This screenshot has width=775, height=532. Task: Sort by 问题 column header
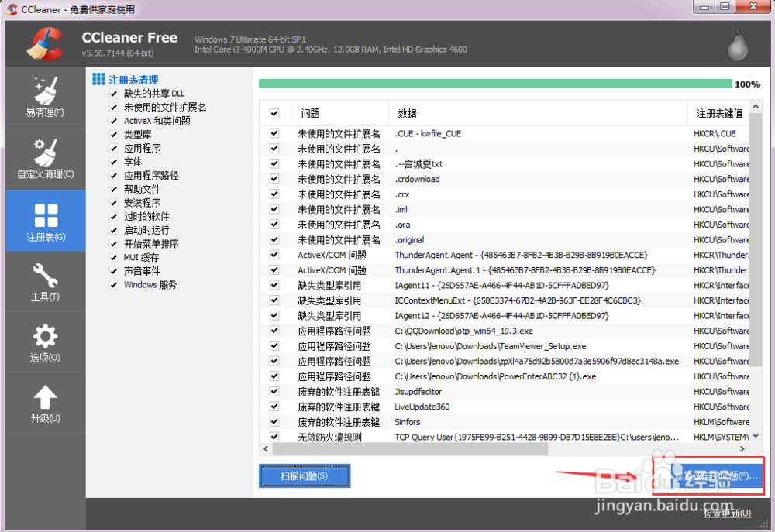point(339,113)
